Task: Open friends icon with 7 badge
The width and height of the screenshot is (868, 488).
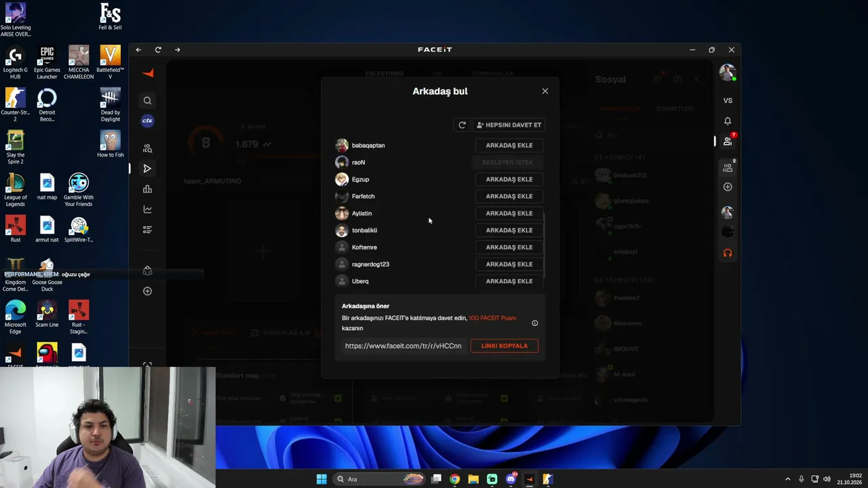Action: (x=728, y=140)
